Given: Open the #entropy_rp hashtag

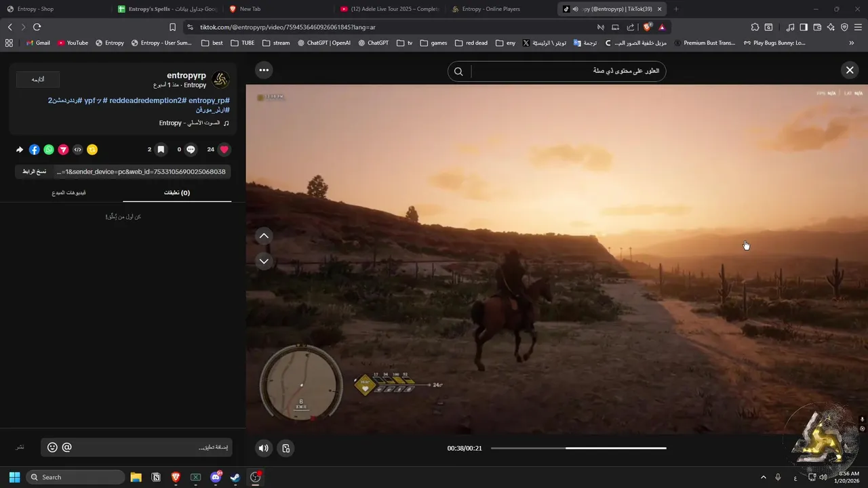Looking at the screenshot, I should [209, 100].
